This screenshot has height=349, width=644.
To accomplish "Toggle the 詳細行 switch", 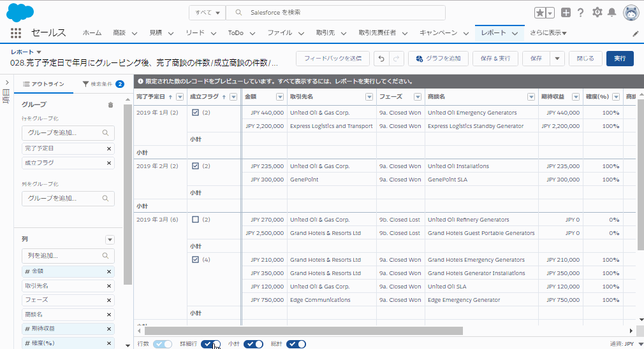I will coord(210,344).
